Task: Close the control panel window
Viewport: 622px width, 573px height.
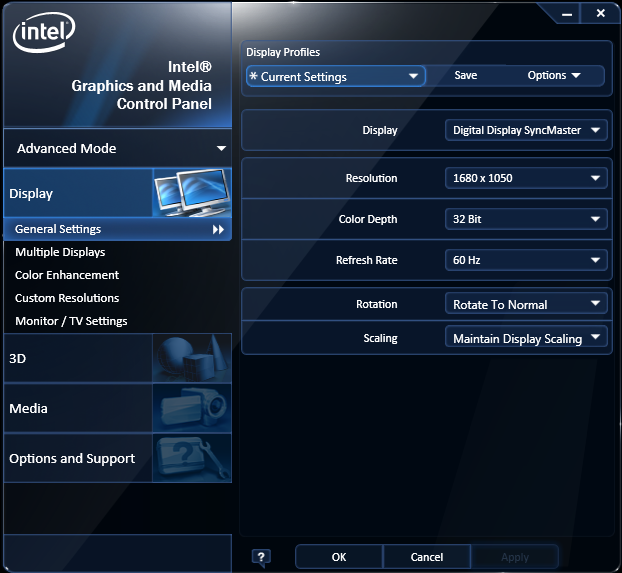Action: click(x=601, y=13)
